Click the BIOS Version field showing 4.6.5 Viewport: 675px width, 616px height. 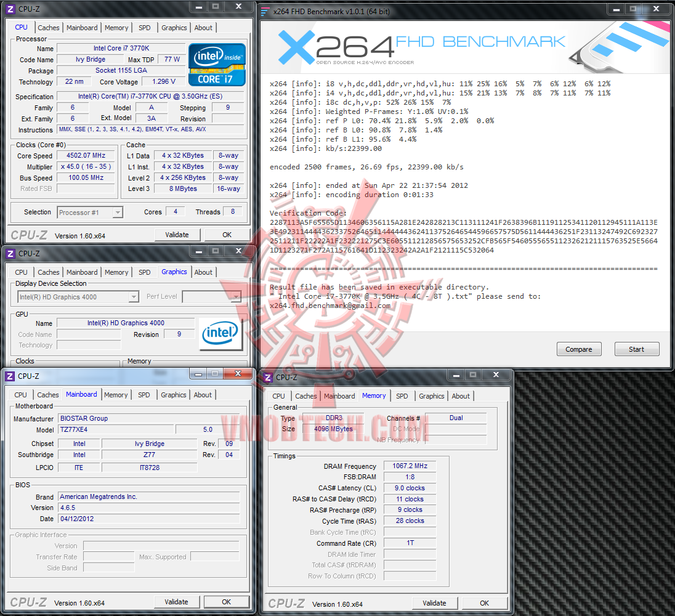(149, 508)
